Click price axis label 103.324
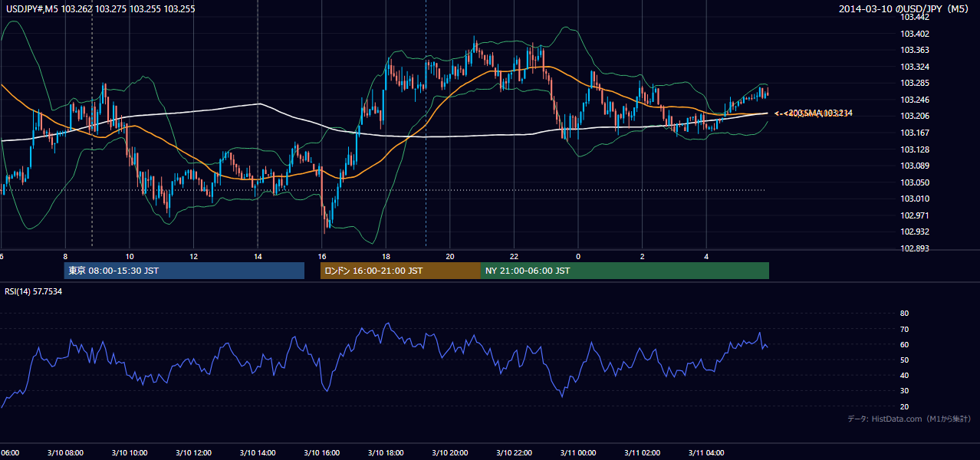 (915, 67)
